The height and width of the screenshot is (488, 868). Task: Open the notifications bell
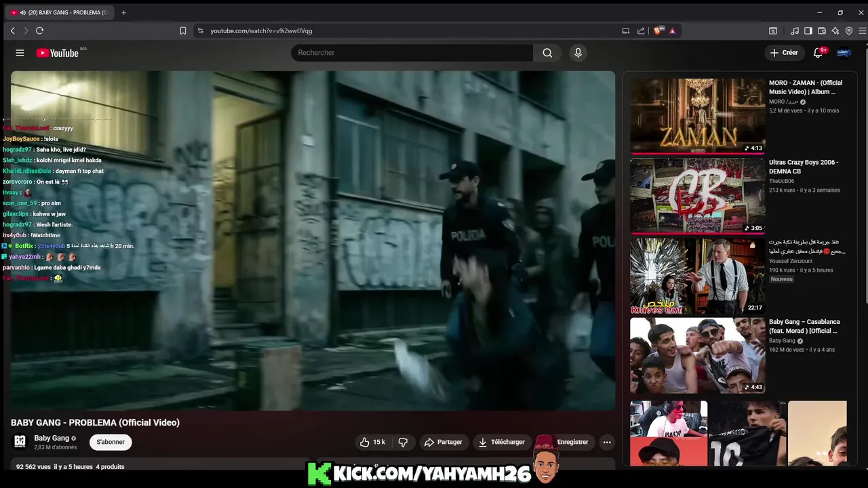tap(818, 52)
